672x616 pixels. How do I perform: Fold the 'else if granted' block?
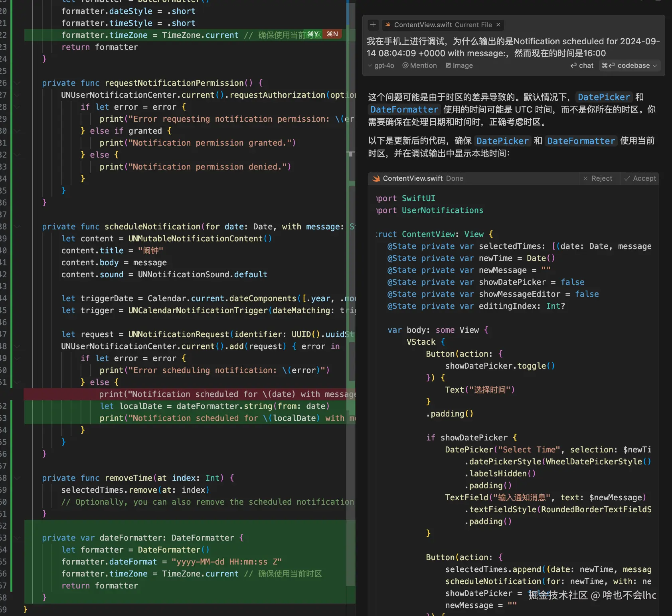pyautogui.click(x=17, y=131)
